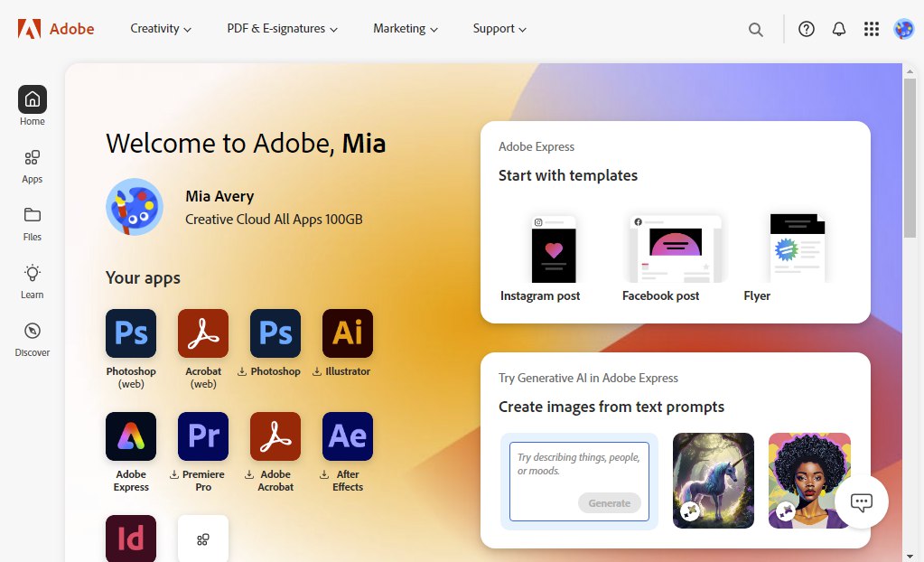Image resolution: width=924 pixels, height=562 pixels.
Task: Expand the Creativity menu
Action: 161,28
